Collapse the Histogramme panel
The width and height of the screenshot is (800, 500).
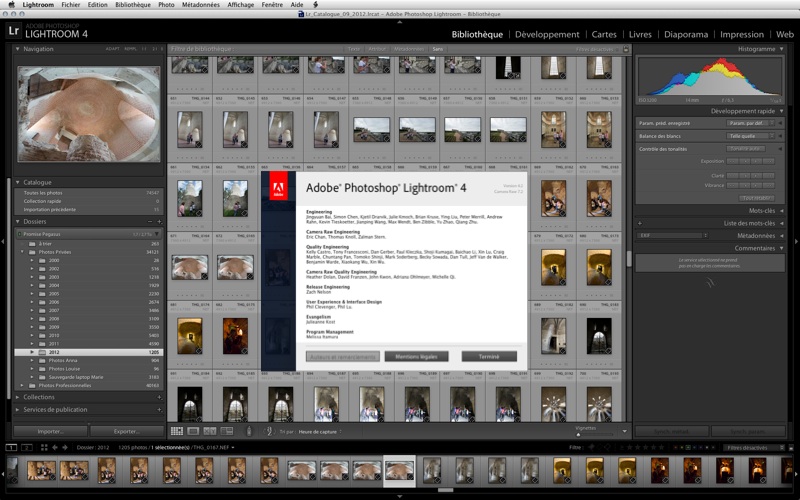[781, 49]
